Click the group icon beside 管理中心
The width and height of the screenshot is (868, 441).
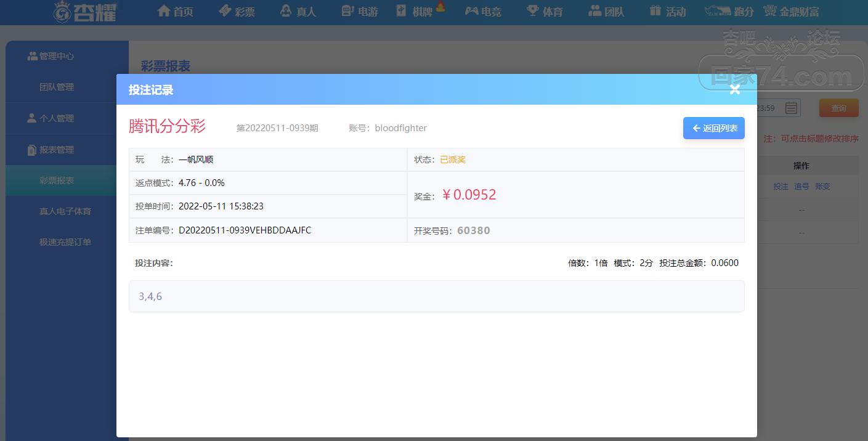point(32,56)
